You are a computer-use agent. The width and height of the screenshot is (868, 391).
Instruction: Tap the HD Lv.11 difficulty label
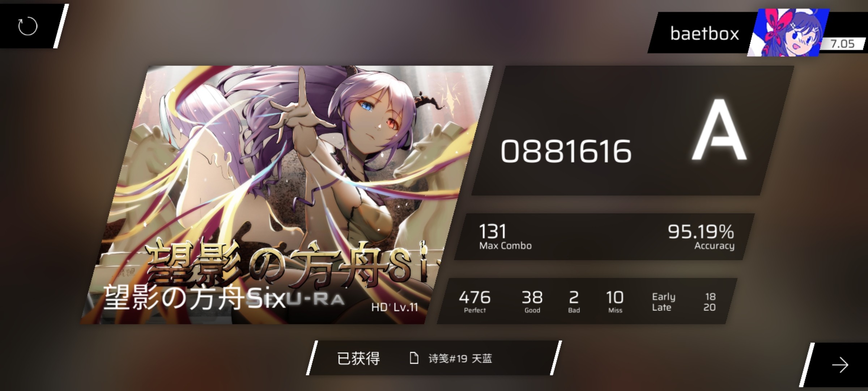395,307
